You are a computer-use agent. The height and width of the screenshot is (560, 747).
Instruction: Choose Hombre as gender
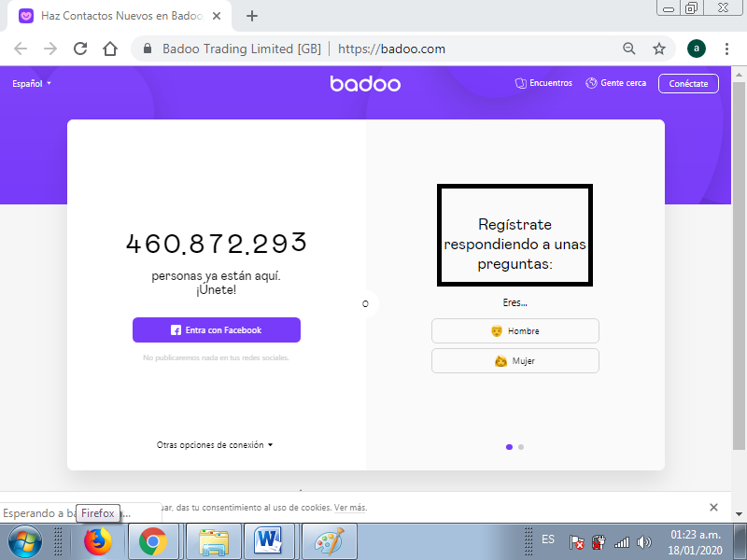(x=515, y=331)
